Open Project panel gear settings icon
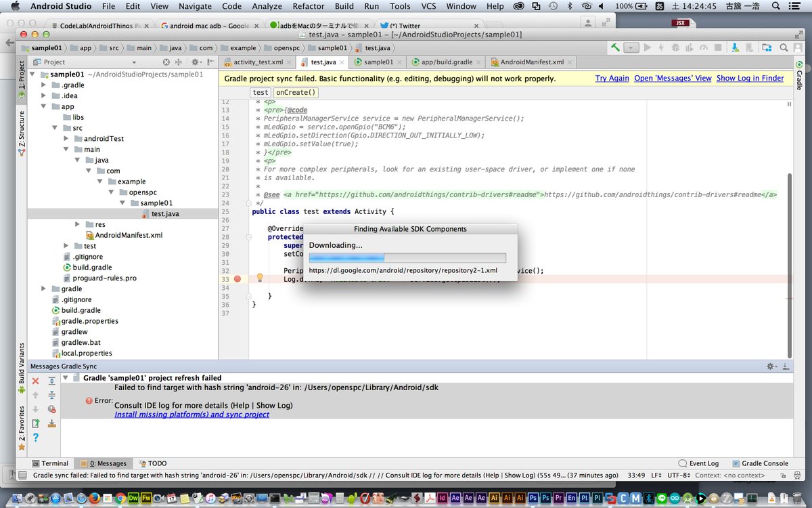 coord(196,62)
